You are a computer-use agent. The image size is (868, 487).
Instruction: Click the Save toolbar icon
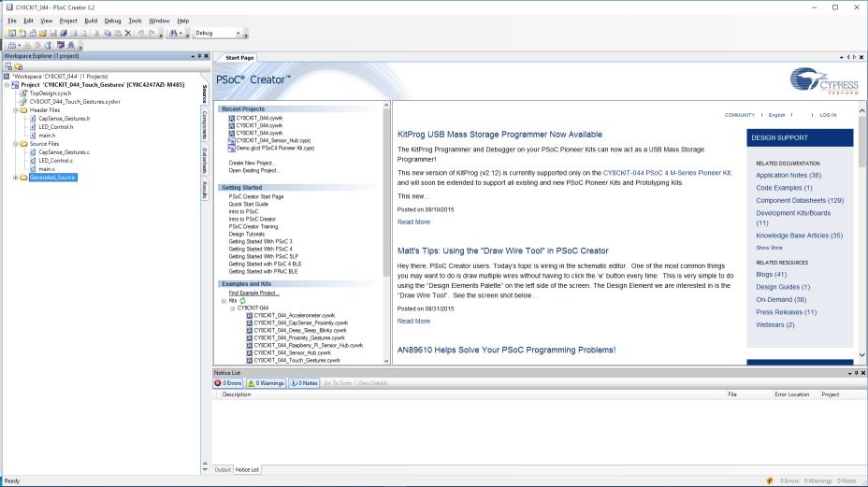pyautogui.click(x=53, y=34)
